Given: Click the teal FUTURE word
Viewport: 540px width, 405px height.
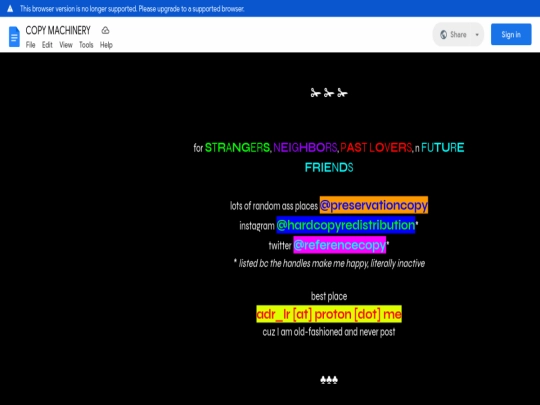Looking at the screenshot, I should 443,147.
